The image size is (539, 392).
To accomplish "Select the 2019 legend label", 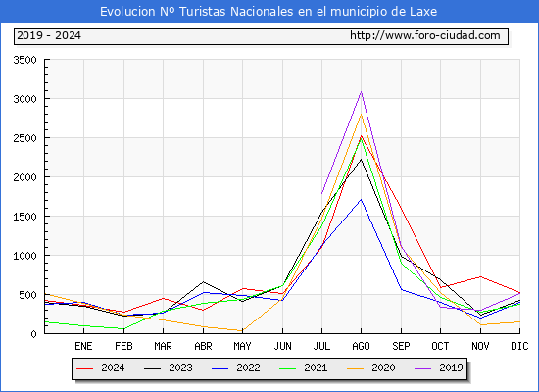I will [x=451, y=367].
